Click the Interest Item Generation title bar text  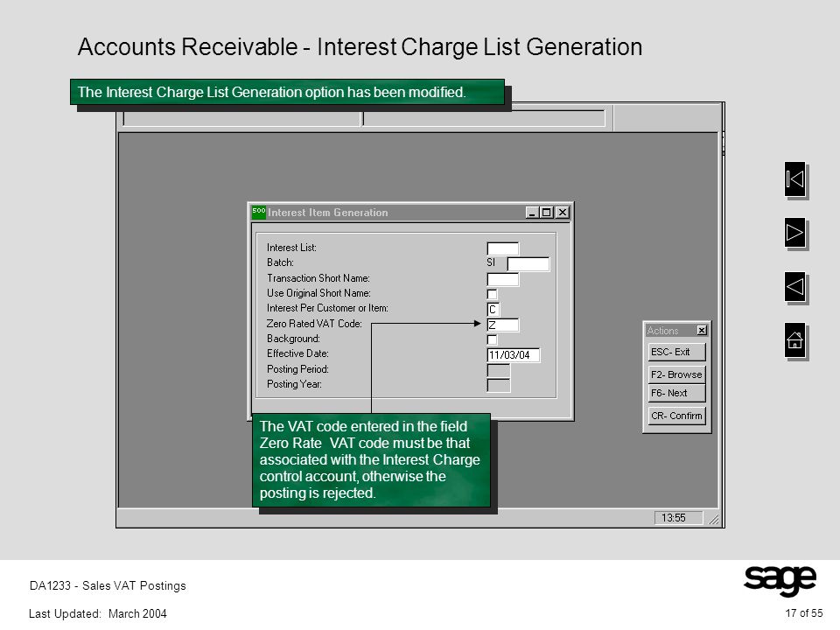click(327, 213)
